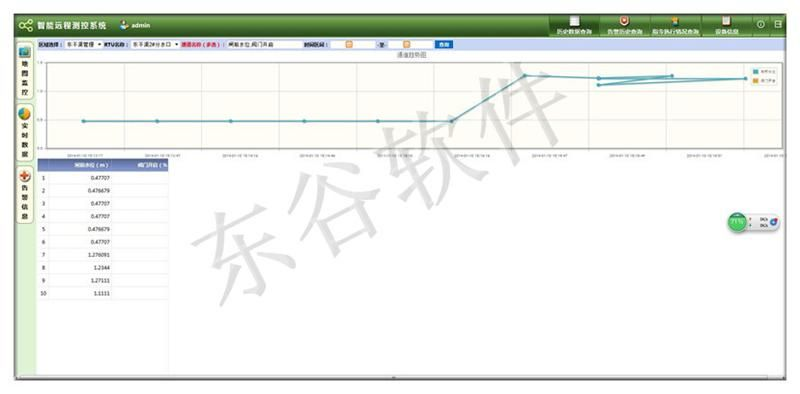800x394 pixels.
Task: Click the square window icon in header
Action: (778, 24)
